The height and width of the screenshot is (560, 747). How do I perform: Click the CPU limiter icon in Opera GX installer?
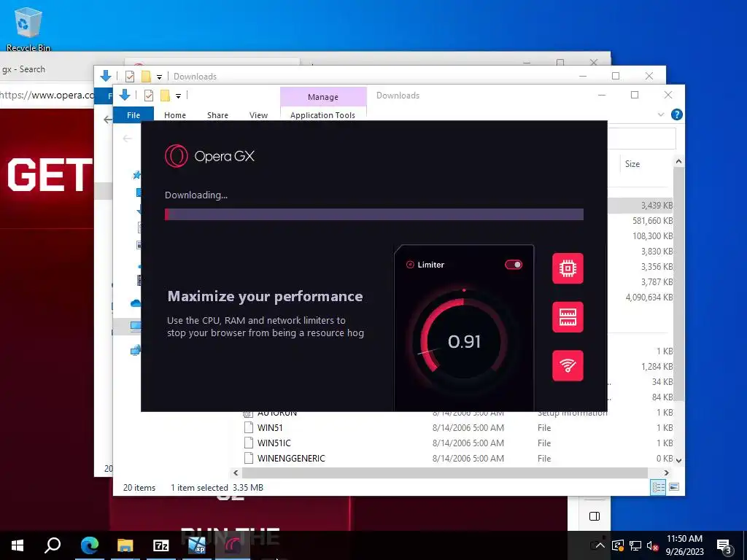tap(568, 268)
